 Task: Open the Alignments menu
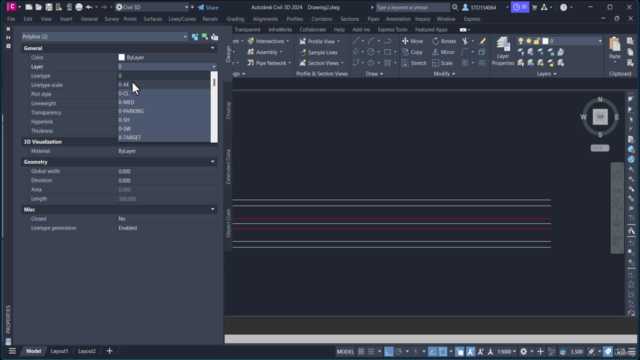click(265, 19)
